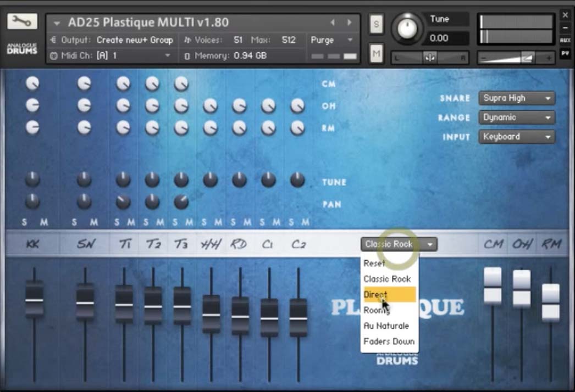
Task: Mute the SN snare channel
Action: (x=94, y=222)
